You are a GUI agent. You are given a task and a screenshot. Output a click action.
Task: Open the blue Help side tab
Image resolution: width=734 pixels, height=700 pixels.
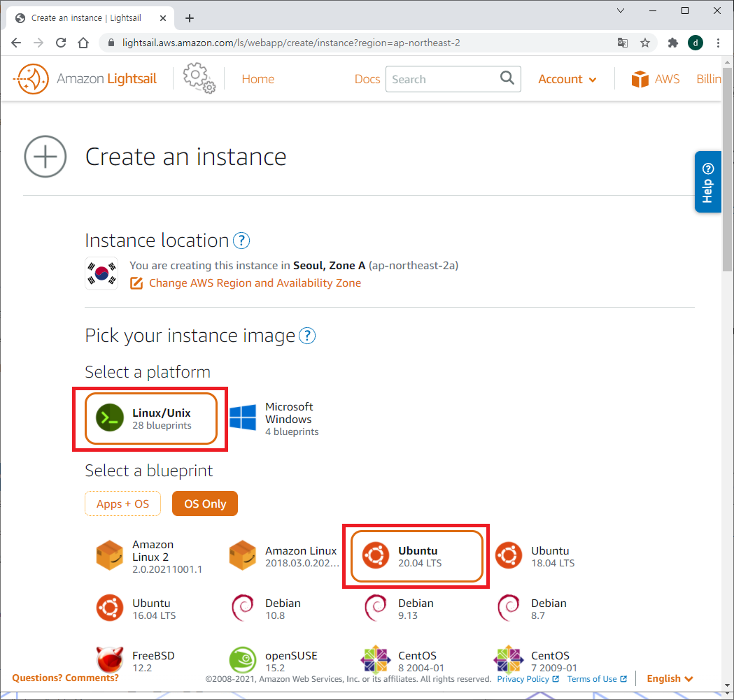point(707,182)
